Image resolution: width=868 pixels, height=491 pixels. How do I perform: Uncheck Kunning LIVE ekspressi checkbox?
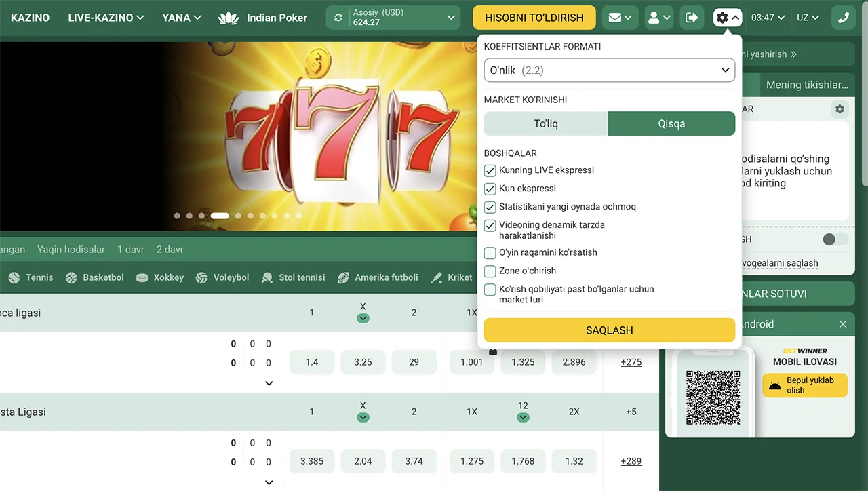point(490,170)
